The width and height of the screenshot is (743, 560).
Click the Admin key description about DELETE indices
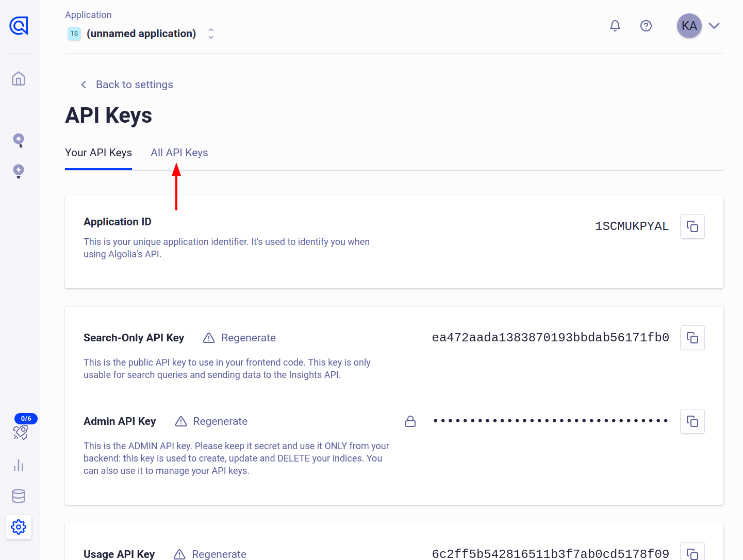[x=236, y=458]
